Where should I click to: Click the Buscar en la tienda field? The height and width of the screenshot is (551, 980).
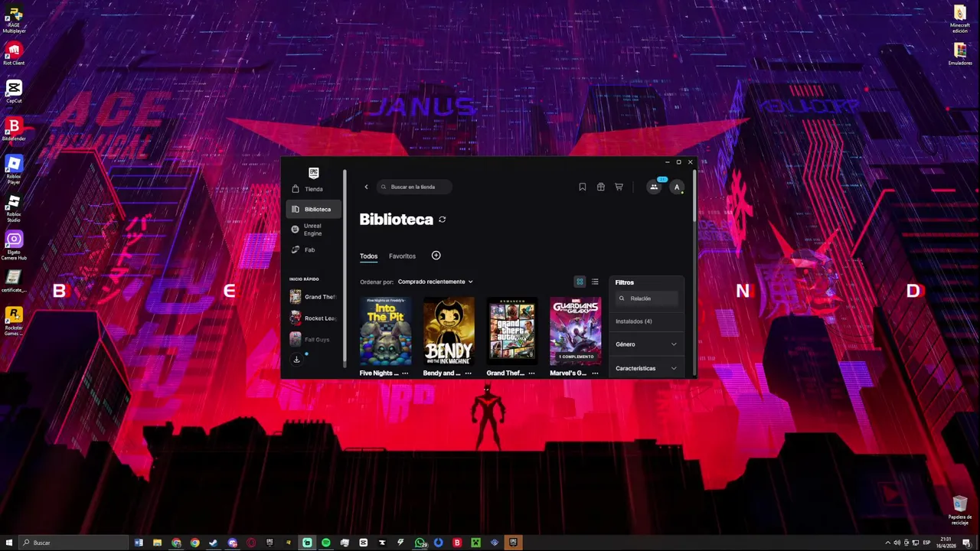pos(414,187)
